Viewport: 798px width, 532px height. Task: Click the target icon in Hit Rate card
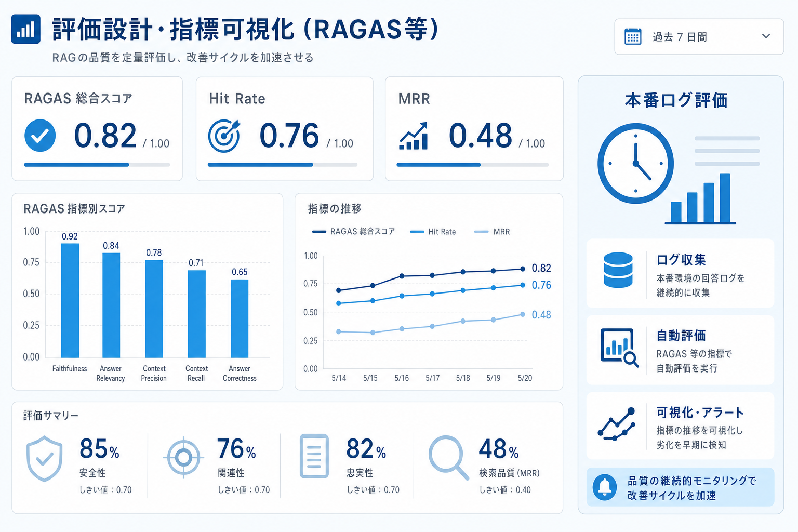point(224,136)
